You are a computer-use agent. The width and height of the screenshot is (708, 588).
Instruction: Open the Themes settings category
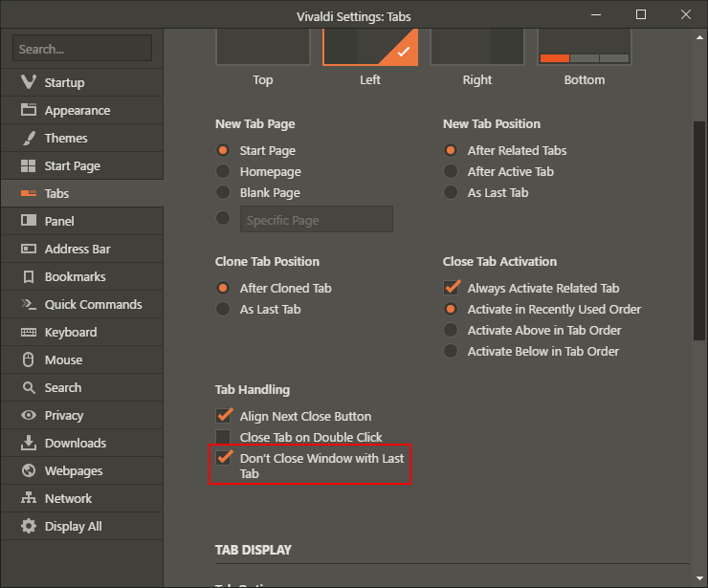[81, 138]
